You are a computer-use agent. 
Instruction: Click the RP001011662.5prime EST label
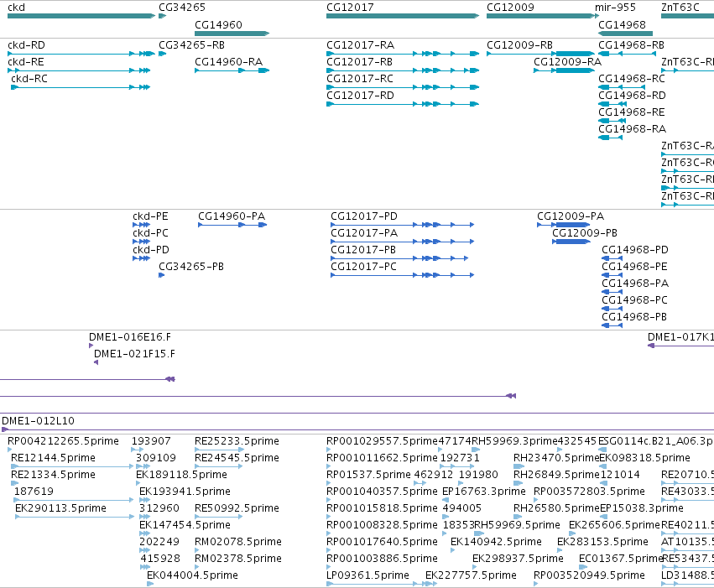(x=382, y=458)
